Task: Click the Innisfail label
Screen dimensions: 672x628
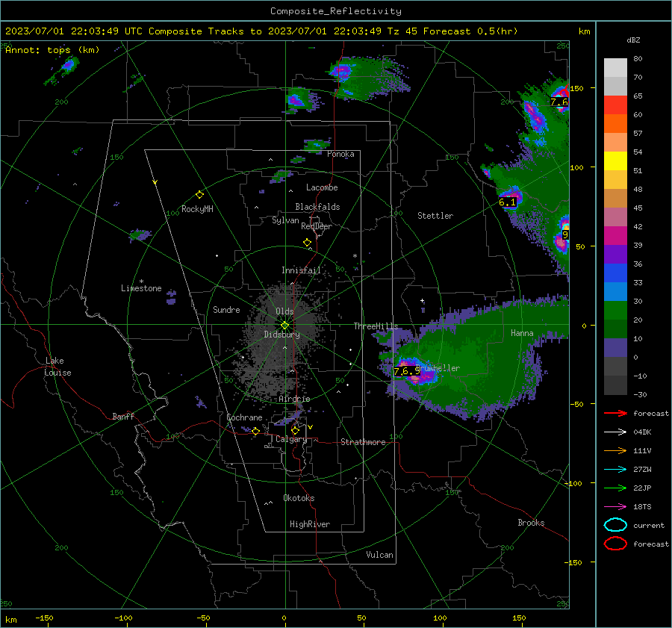Action: click(301, 270)
